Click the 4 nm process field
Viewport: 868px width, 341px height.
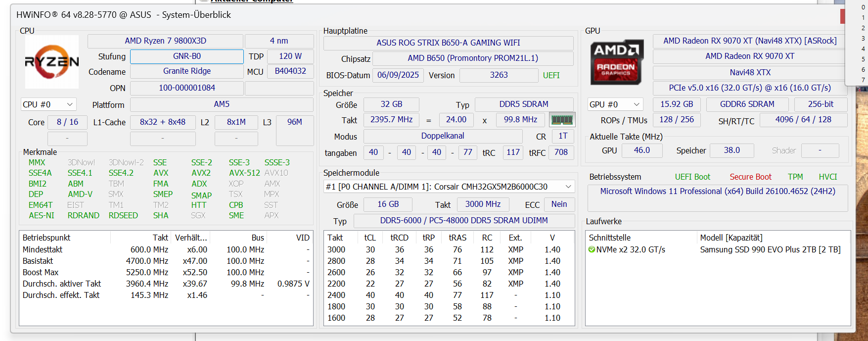pyautogui.click(x=279, y=41)
